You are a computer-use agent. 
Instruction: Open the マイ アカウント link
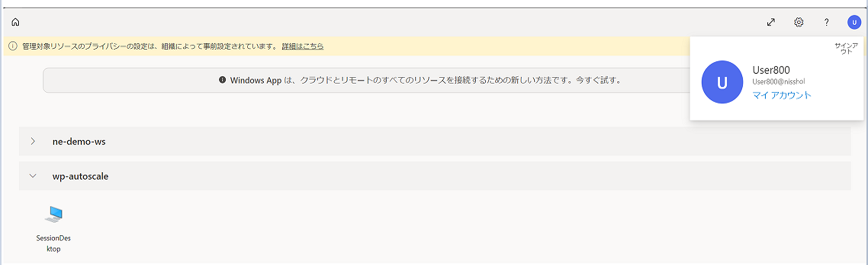click(781, 95)
